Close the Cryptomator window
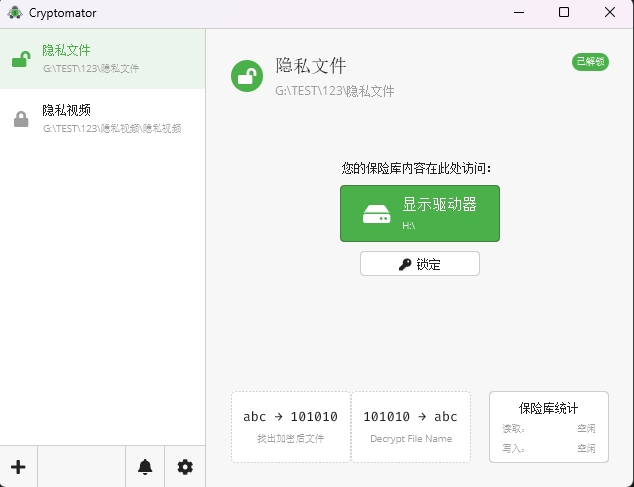Image resolution: width=634 pixels, height=487 pixels. pyautogui.click(x=610, y=13)
